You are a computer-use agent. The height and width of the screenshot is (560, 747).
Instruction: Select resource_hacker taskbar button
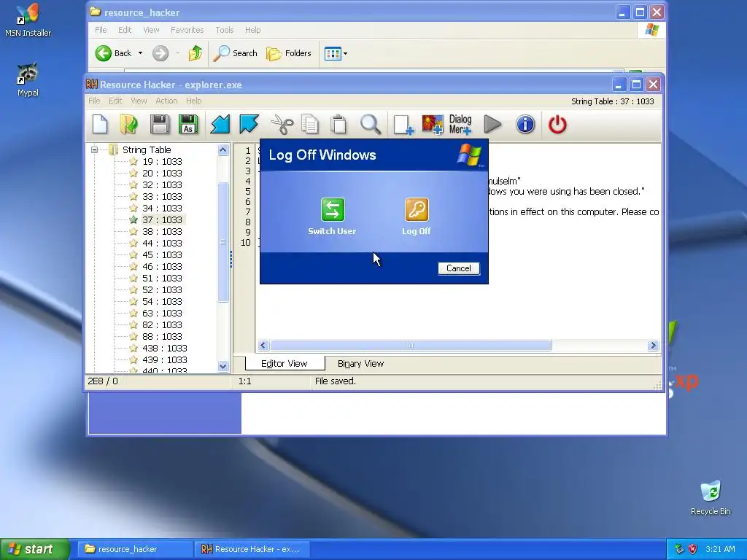136,549
